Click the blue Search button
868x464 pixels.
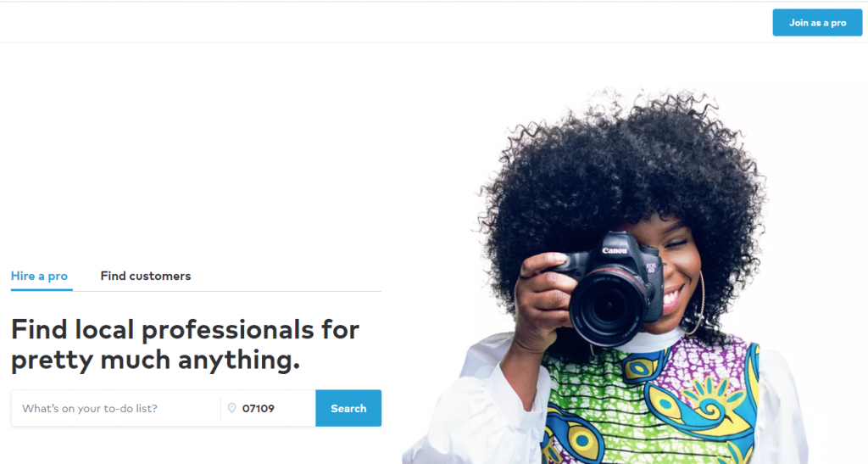pos(348,408)
